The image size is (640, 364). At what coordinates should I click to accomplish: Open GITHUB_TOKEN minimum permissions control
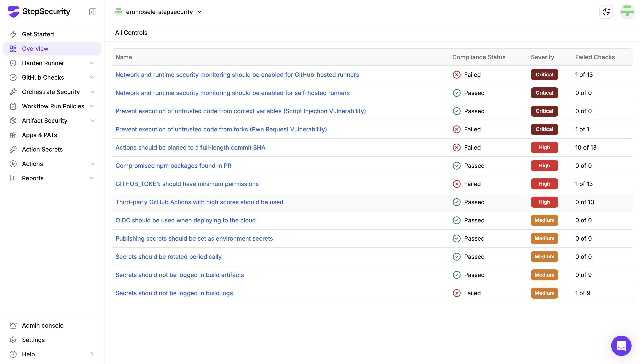187,184
